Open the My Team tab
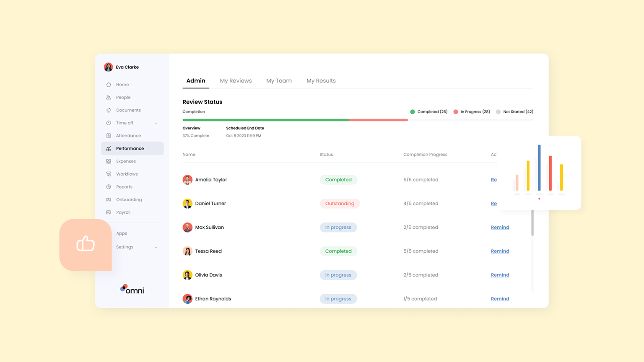Screen dimensions: 644x362 [x=279, y=81]
